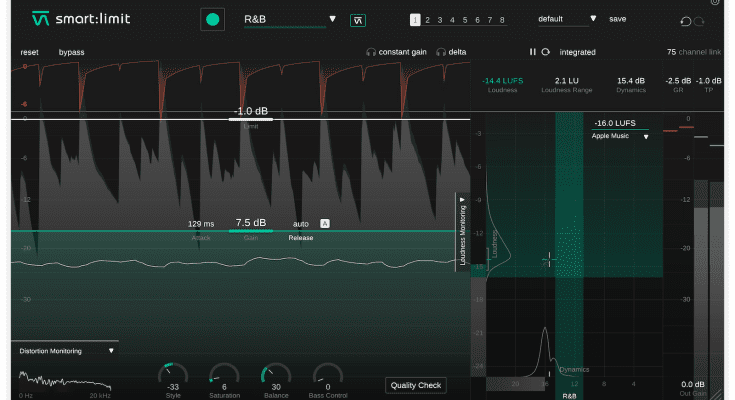Image resolution: width=735 pixels, height=400 pixels.
Task: Select state slot 3
Action: 438,20
